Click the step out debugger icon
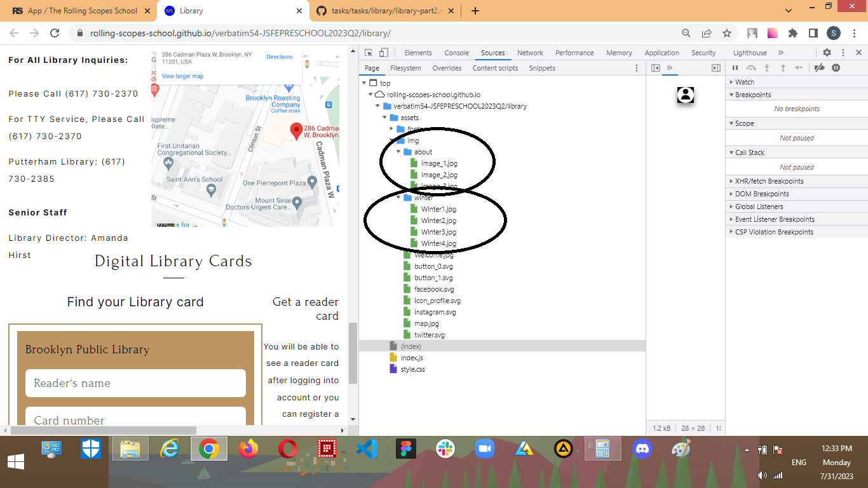 tap(783, 68)
